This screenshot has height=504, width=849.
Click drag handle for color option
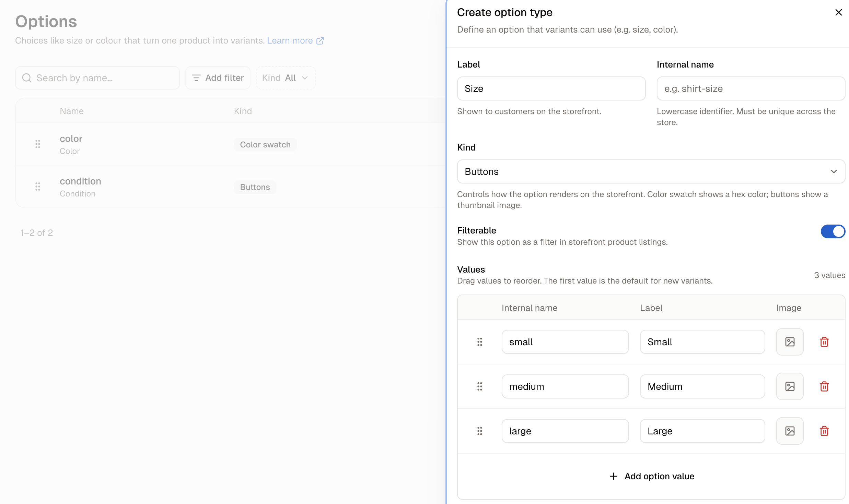[x=38, y=144]
